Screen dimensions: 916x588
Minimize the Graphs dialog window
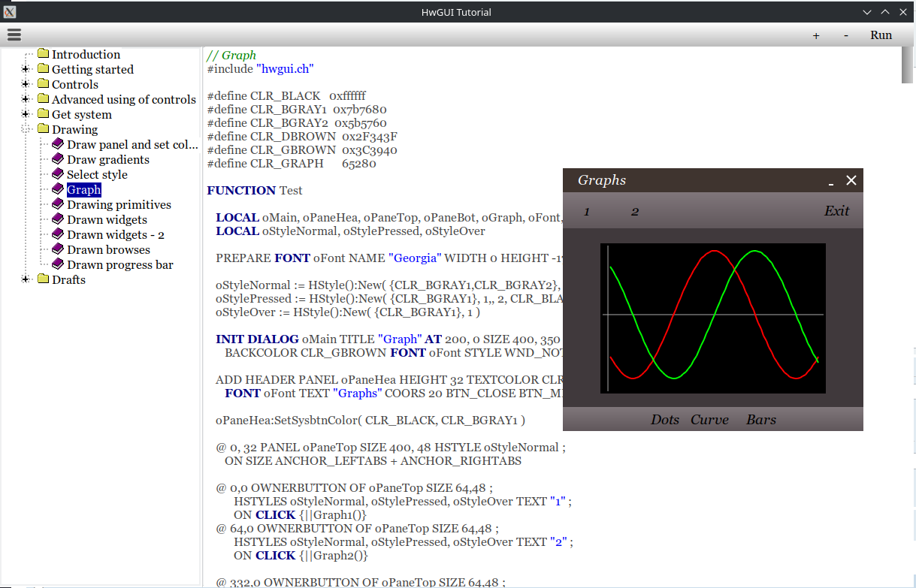[x=831, y=181]
